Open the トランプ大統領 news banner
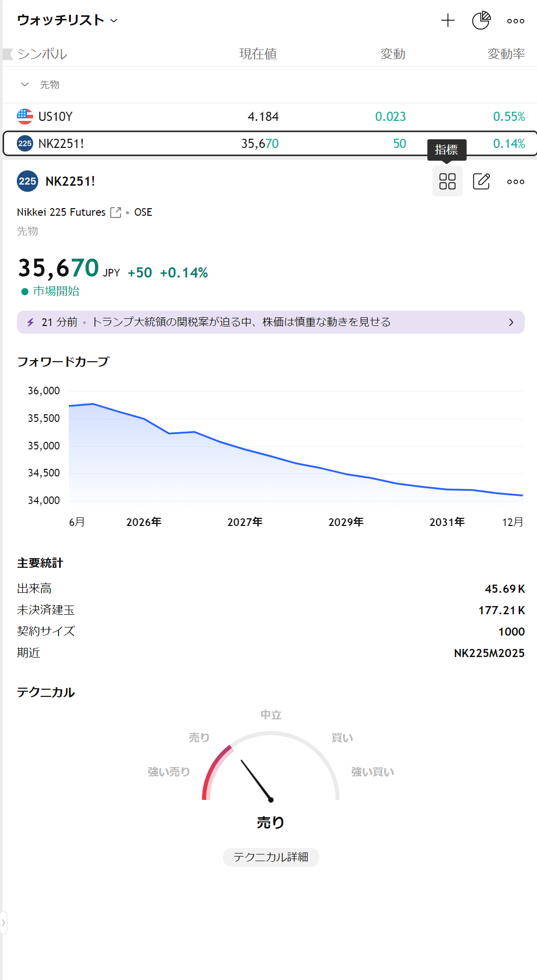 (x=271, y=322)
